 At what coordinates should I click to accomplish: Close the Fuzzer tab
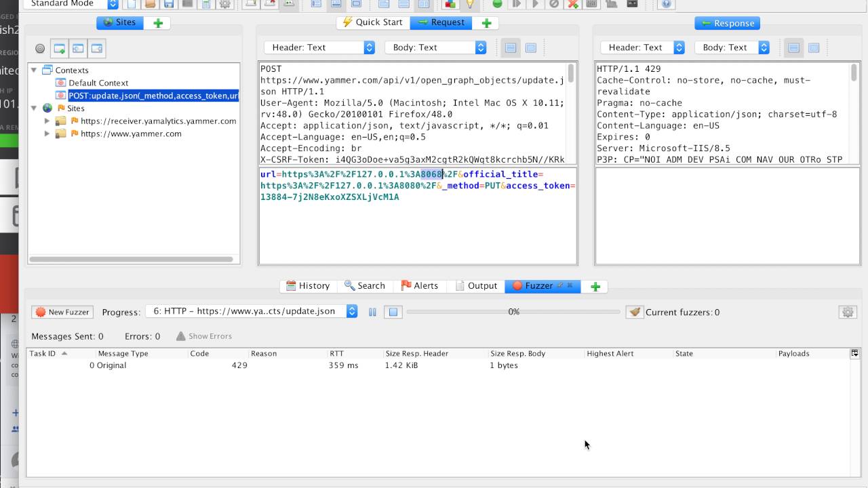570,285
